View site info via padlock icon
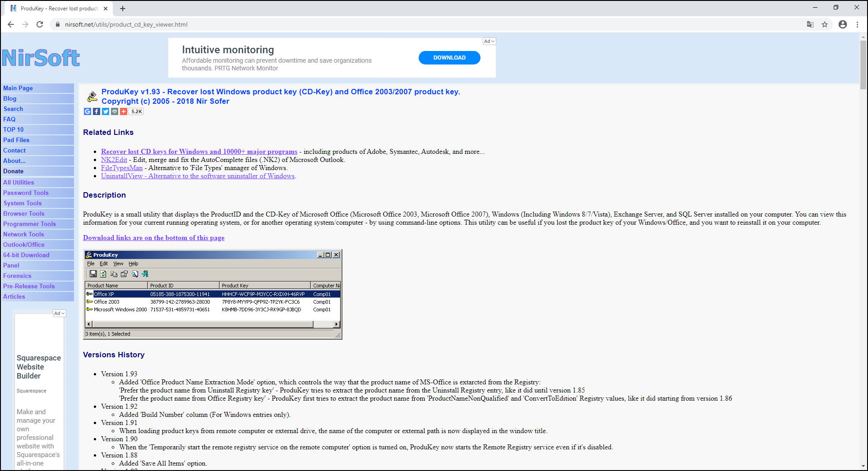Image resolution: width=868 pixels, height=471 pixels. (x=57, y=24)
